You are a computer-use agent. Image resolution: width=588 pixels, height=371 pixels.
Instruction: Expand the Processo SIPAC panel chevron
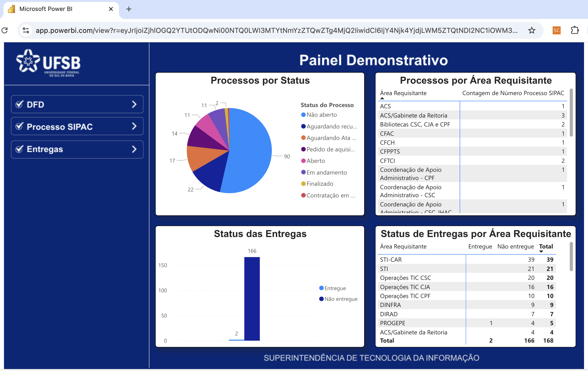coord(134,126)
